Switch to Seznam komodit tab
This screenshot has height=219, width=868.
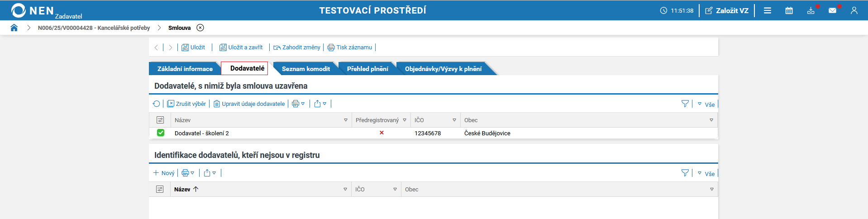click(306, 69)
